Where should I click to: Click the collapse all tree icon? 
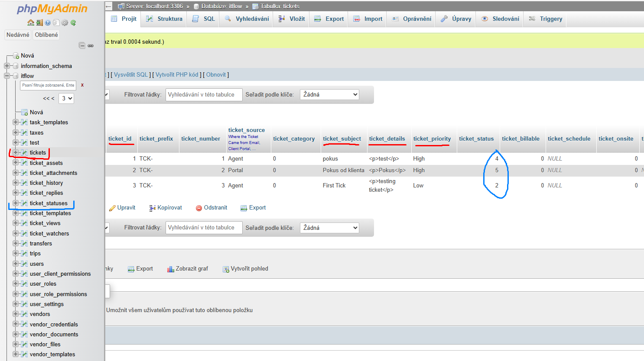click(x=82, y=45)
